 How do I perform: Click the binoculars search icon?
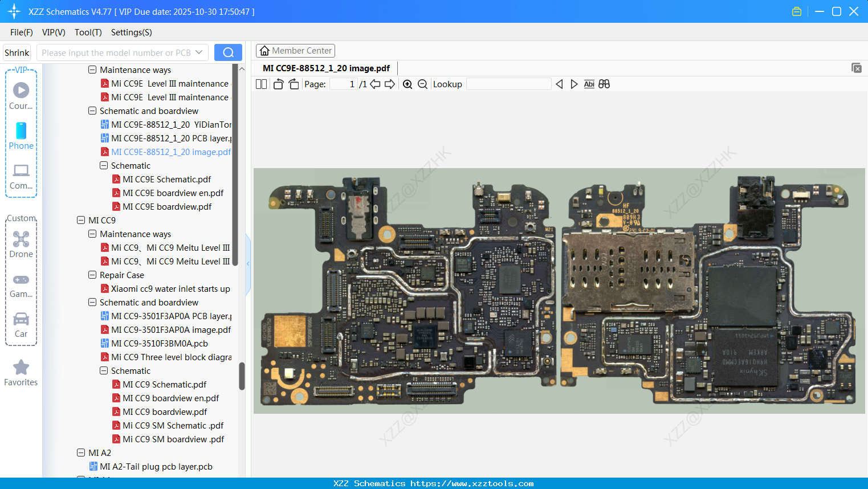click(x=604, y=84)
